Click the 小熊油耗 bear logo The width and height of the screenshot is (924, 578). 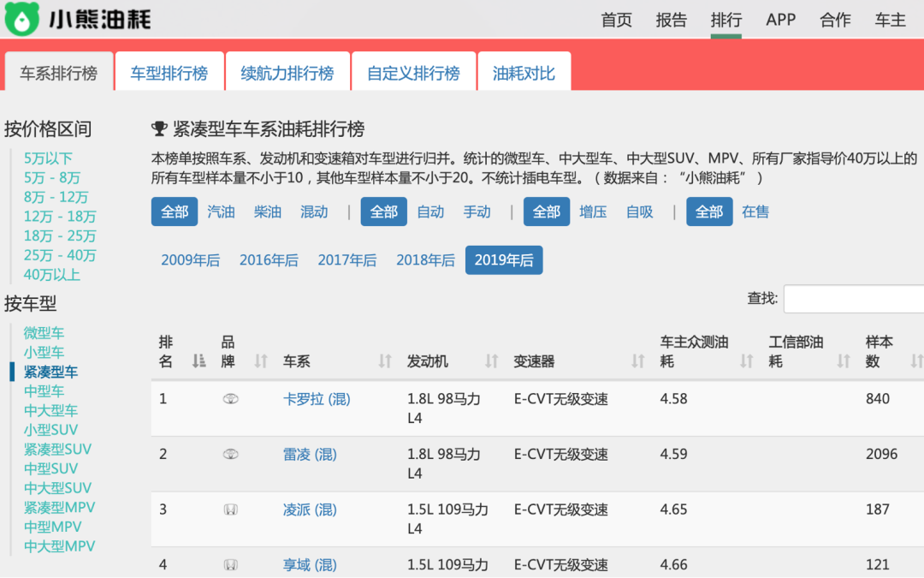tap(21, 19)
